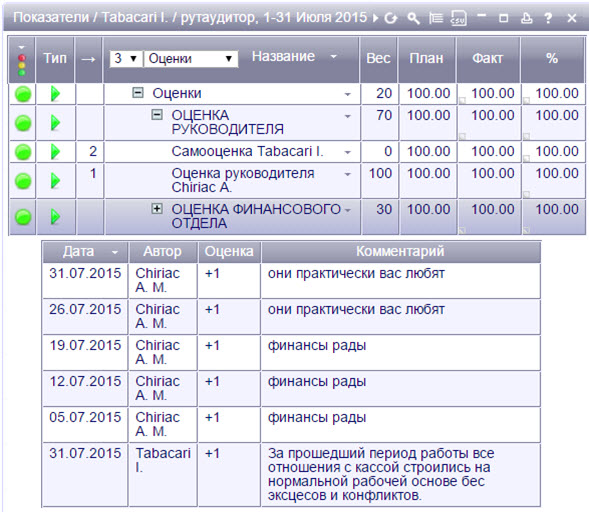Click the print icon in title bar
Screen dimensions: 589x515
(526, 18)
